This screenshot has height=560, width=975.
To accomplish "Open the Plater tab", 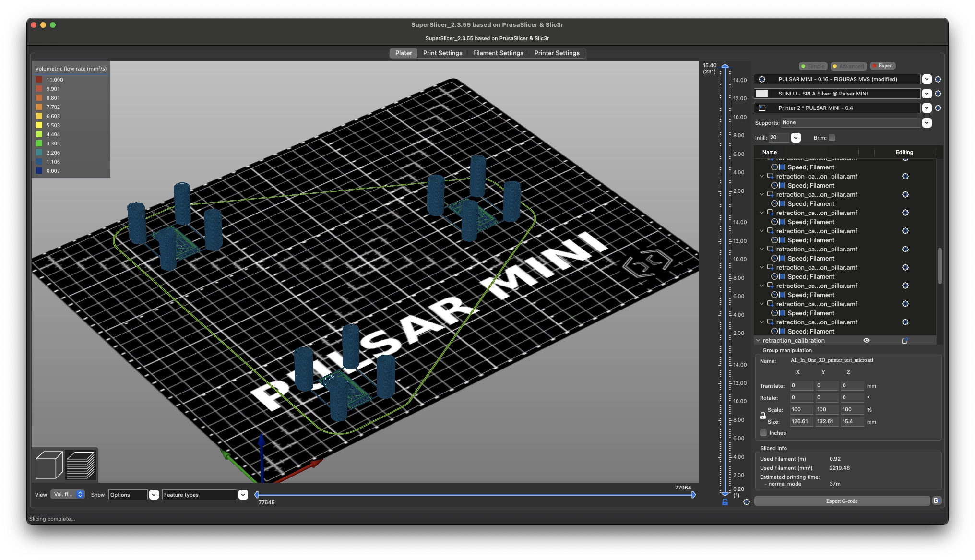I will coord(404,53).
